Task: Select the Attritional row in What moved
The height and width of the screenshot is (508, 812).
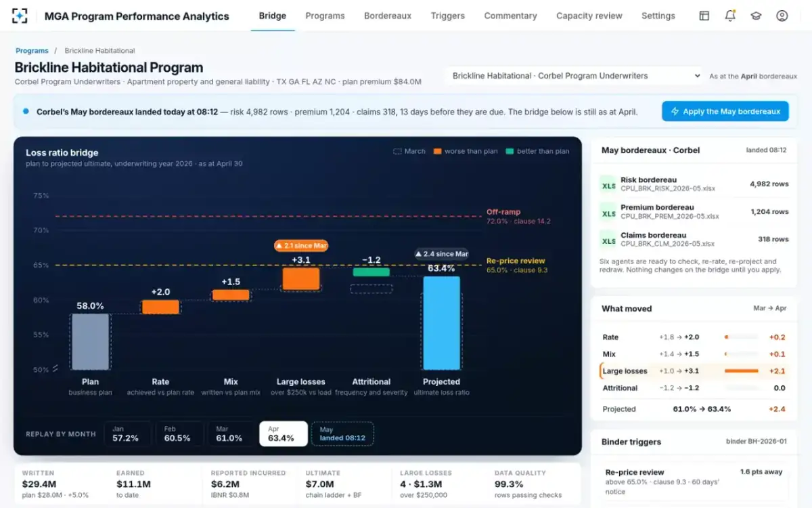Action: tap(694, 388)
